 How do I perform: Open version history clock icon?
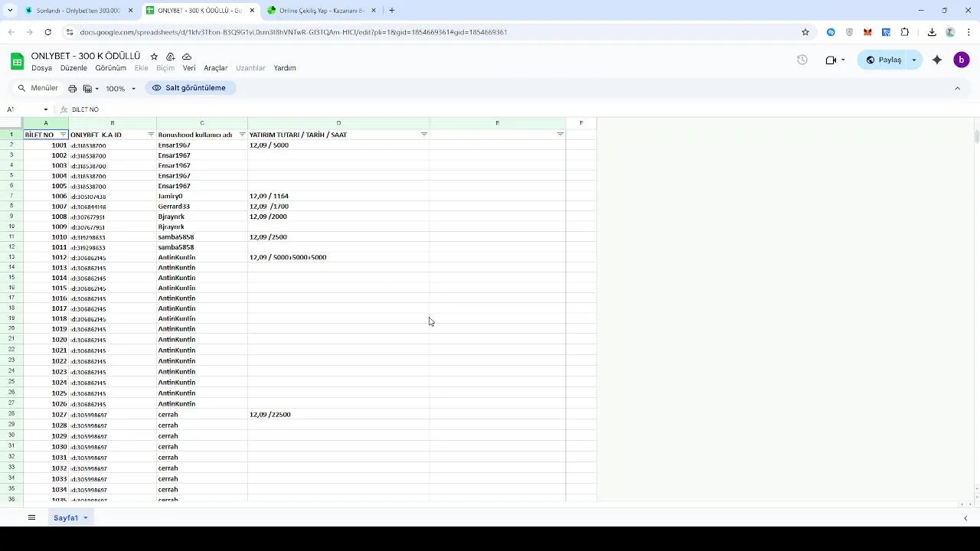point(802,60)
